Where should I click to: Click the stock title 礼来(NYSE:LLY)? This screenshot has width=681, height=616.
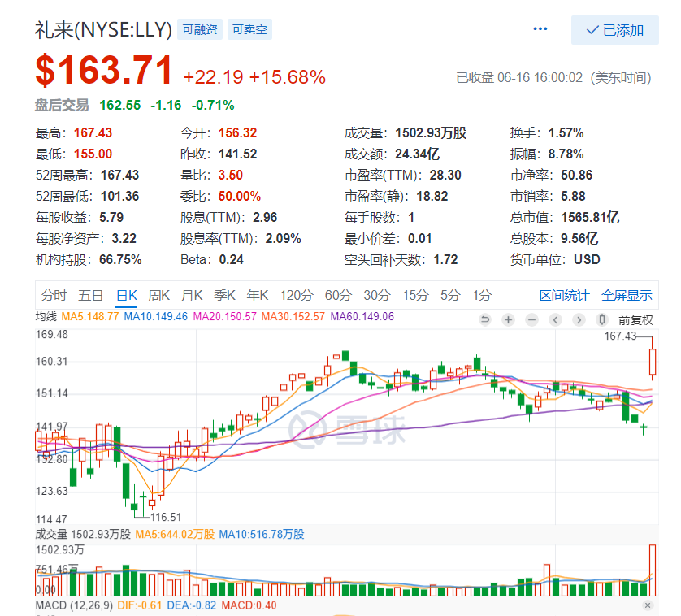103,29
